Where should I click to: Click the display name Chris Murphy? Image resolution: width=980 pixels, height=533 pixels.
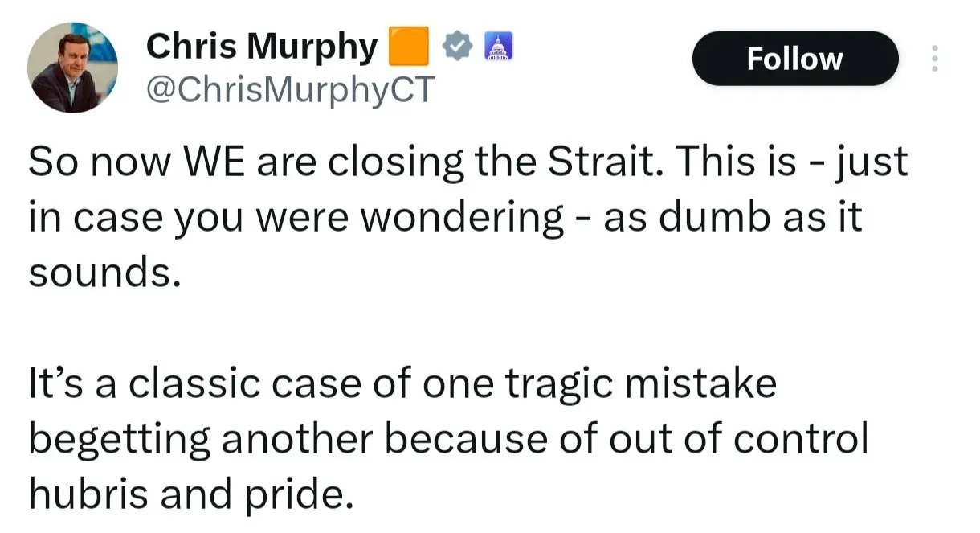pos(261,48)
